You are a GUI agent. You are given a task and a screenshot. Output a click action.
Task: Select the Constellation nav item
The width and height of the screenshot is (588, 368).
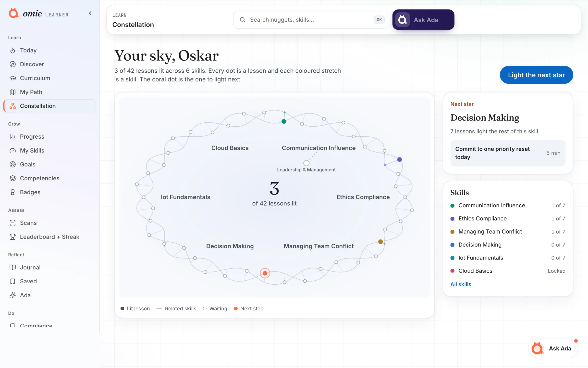(x=50, y=106)
